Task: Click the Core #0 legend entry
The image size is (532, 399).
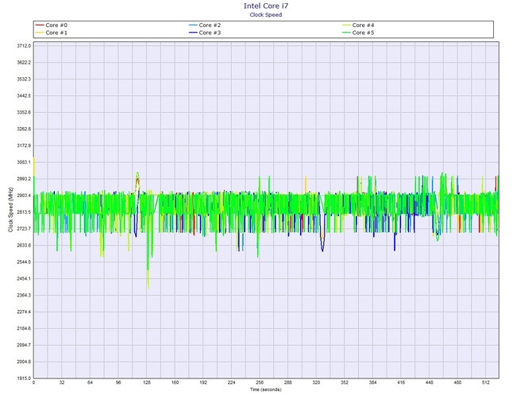Action: [52, 25]
